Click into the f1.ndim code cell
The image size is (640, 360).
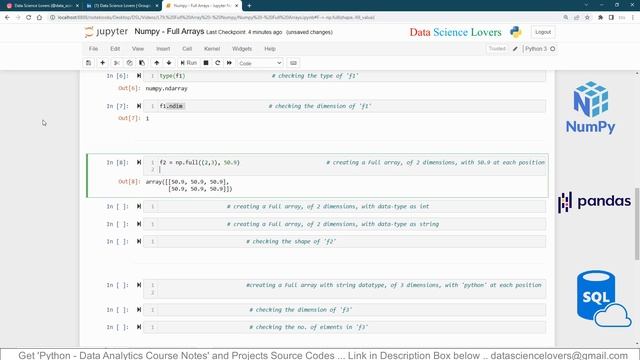pos(344,106)
